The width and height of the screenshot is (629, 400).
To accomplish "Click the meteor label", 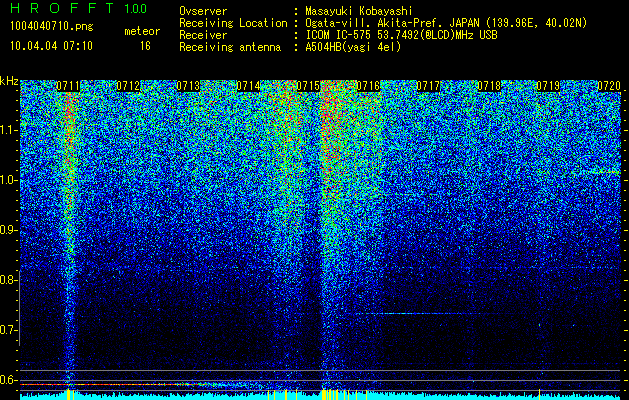I will pos(142,31).
